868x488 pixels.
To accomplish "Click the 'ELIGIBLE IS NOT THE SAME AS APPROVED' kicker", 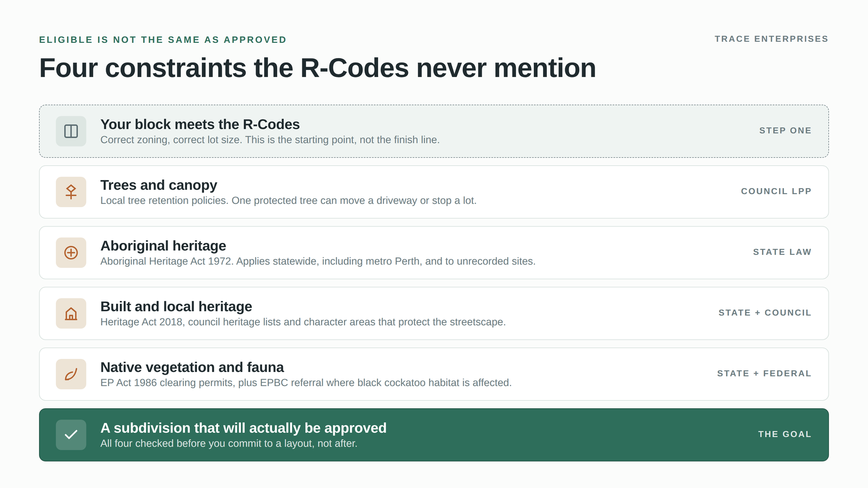I will pyautogui.click(x=163, y=40).
